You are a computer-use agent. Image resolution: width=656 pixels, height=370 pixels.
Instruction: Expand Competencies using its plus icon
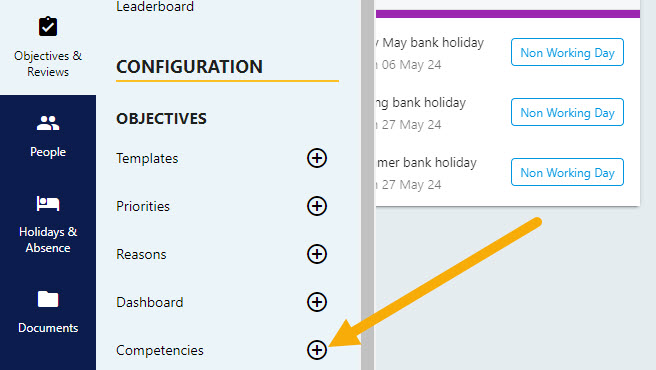[x=317, y=350]
